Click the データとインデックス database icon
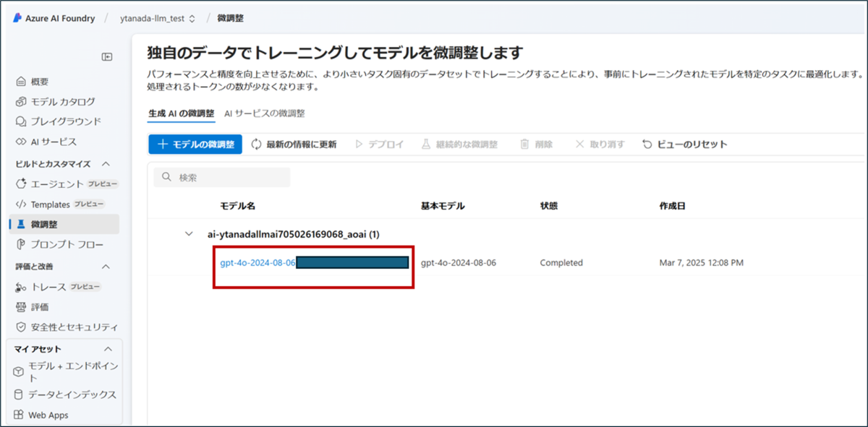868x427 pixels. tap(19, 394)
